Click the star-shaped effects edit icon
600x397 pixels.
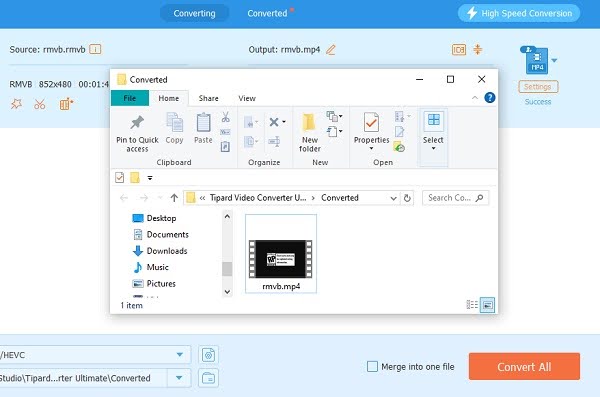click(16, 104)
